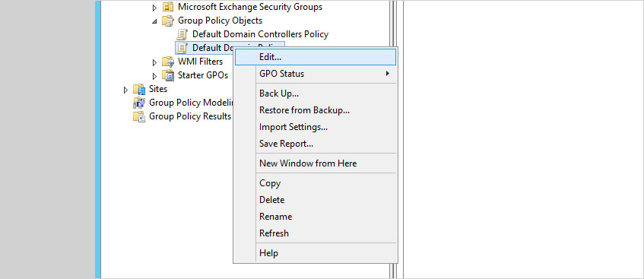The height and width of the screenshot is (279, 644).
Task: Select New Window from Here
Action: pyautogui.click(x=315, y=163)
